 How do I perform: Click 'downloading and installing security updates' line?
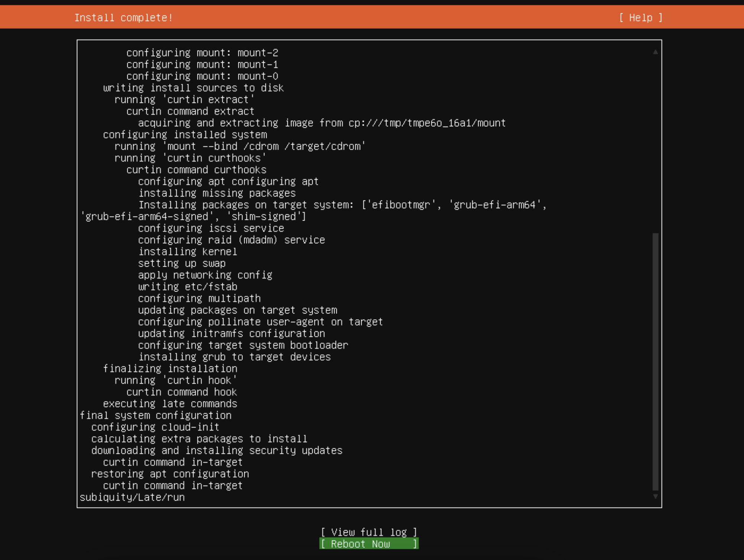(217, 450)
